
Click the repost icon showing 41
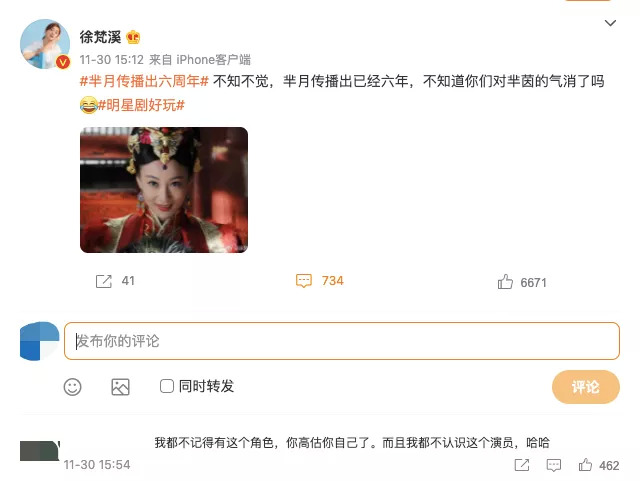click(104, 281)
